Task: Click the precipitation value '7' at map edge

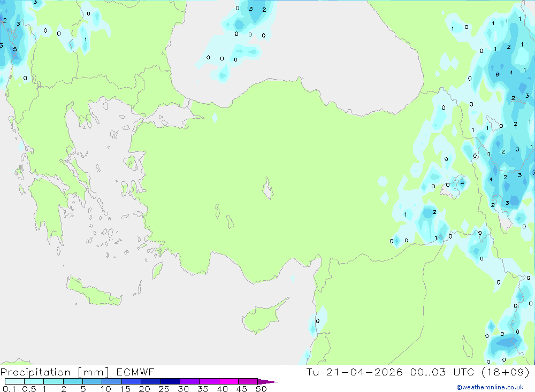Action: [x=533, y=173]
